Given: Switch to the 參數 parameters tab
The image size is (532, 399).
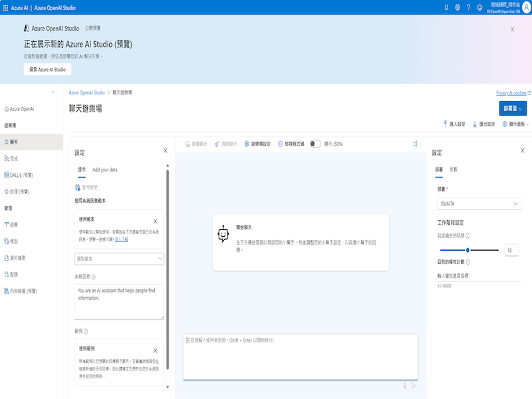Looking at the screenshot, I should click(454, 170).
